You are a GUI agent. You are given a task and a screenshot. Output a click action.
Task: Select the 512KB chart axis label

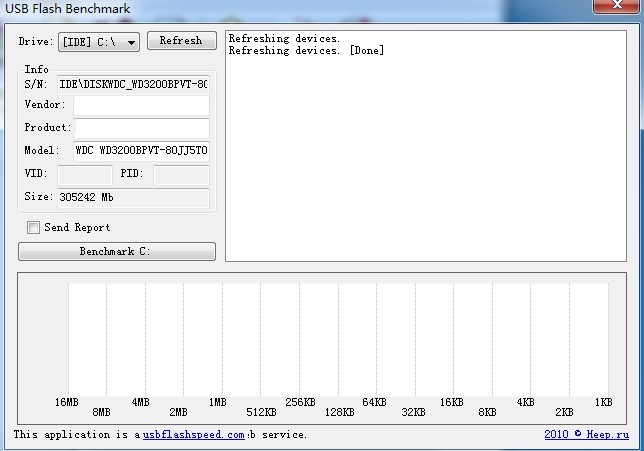pos(261,412)
